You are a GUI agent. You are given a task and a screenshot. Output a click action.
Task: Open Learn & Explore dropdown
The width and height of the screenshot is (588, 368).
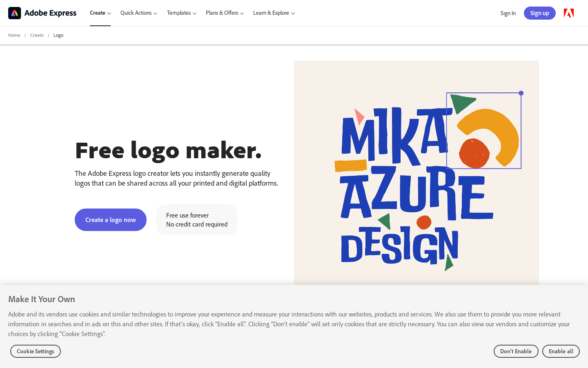pyautogui.click(x=274, y=13)
